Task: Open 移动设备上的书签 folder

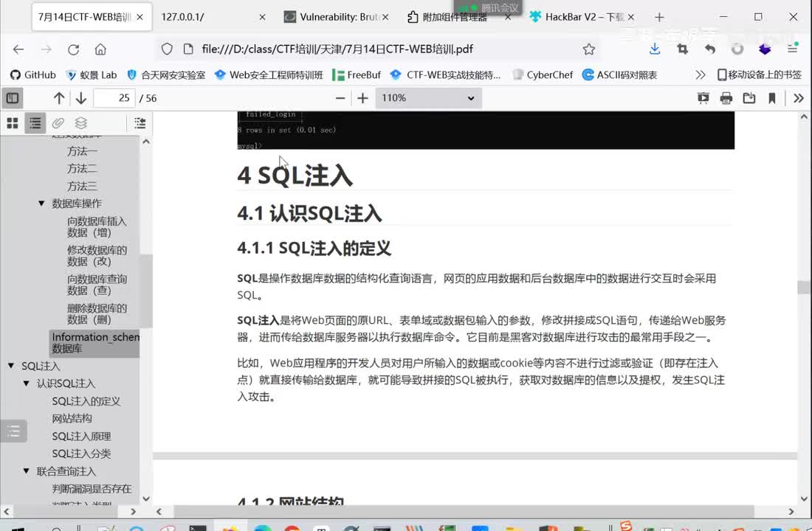Action: coord(759,75)
